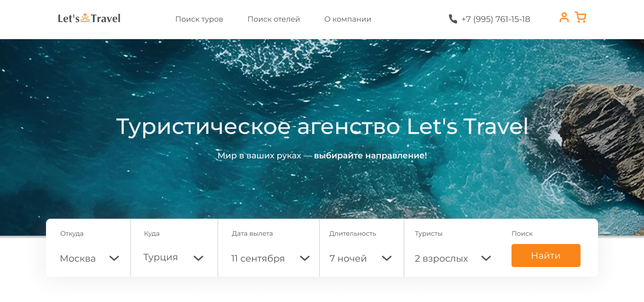The image size is (644, 302).
Task: Expand the chevron next to 7 ночей
Action: click(387, 258)
